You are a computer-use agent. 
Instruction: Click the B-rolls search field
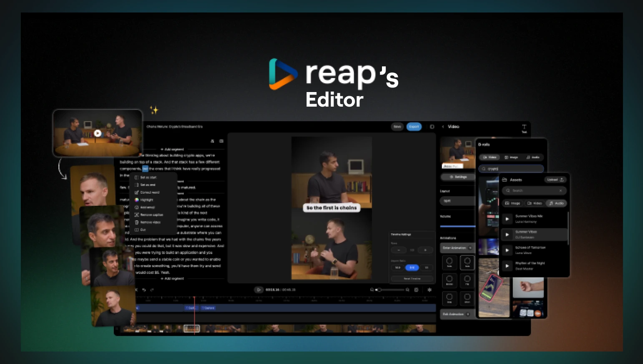coord(511,169)
